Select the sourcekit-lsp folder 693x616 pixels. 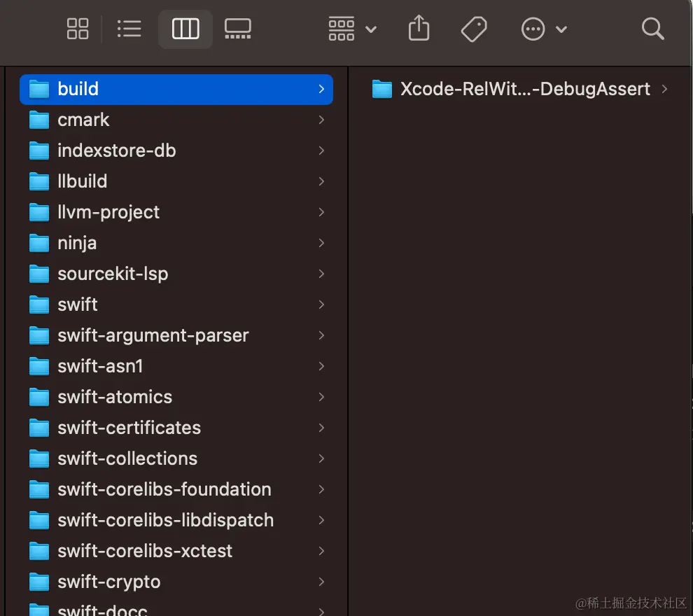tap(176, 274)
